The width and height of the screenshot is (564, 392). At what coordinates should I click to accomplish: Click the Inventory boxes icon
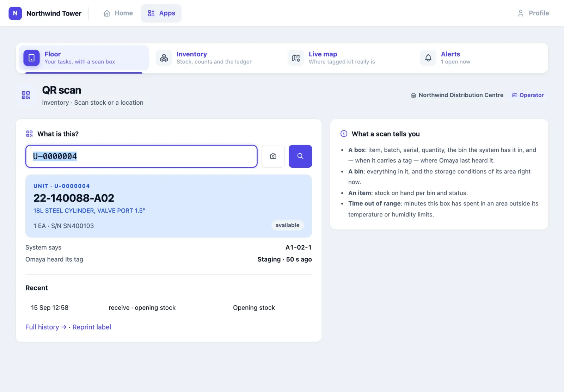[164, 58]
